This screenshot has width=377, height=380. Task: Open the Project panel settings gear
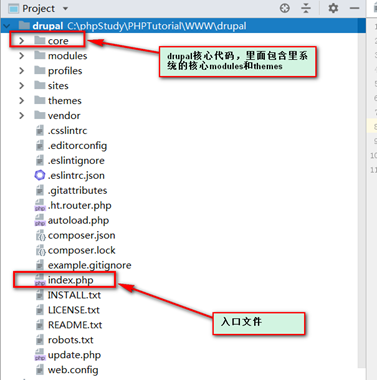333,8
